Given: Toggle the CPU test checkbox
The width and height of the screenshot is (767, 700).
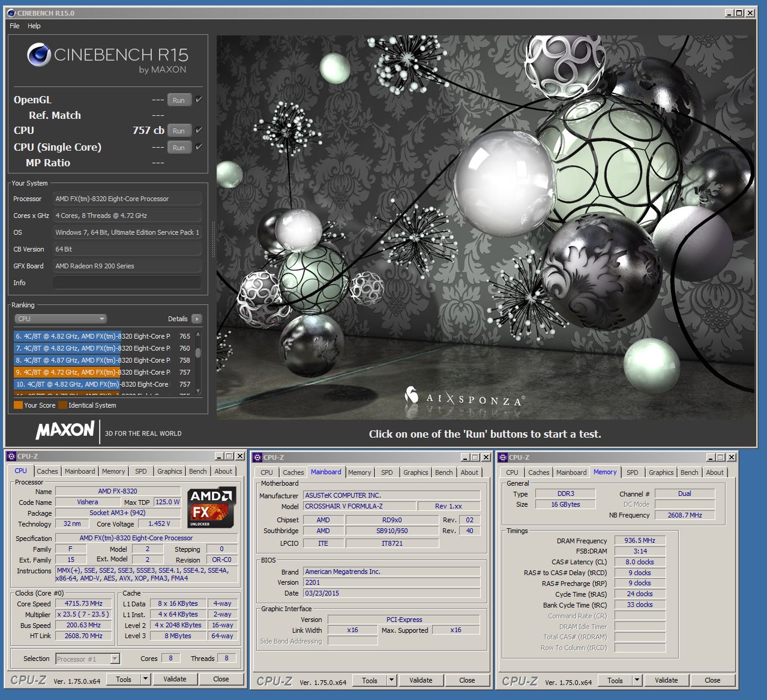Looking at the screenshot, I should click(x=199, y=130).
